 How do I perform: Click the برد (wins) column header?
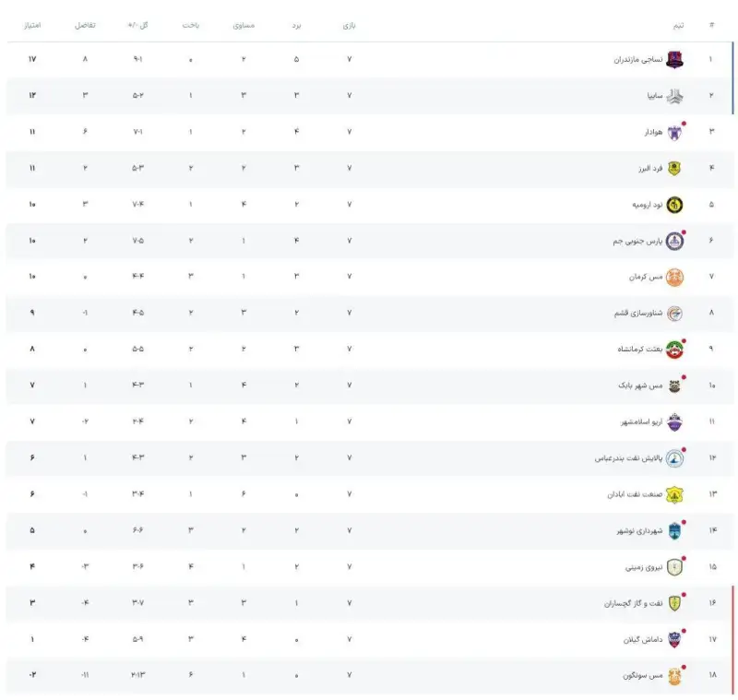point(295,25)
